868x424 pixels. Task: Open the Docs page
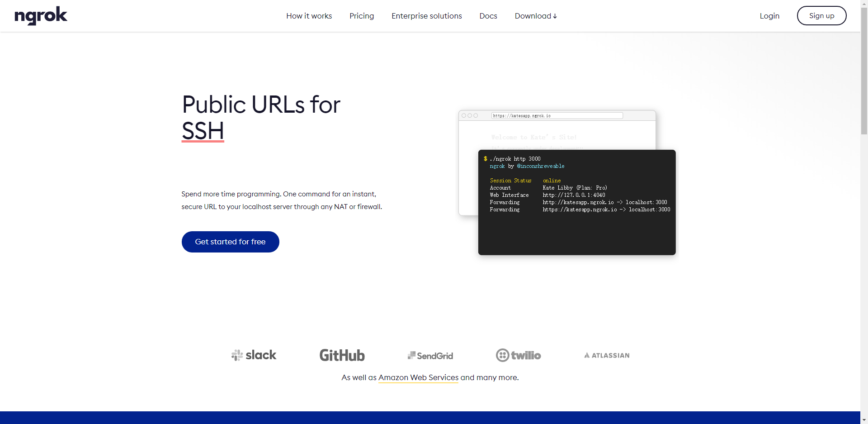point(488,16)
